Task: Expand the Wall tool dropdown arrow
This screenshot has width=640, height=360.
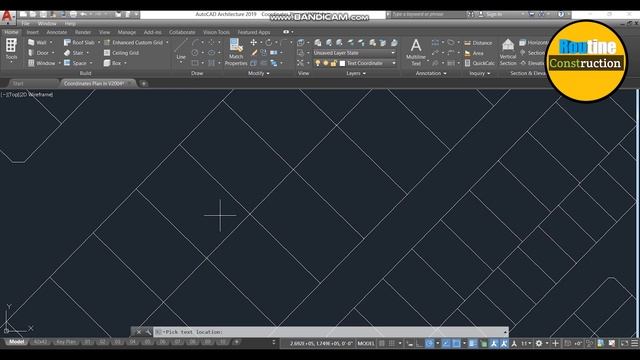Action: [x=51, y=42]
